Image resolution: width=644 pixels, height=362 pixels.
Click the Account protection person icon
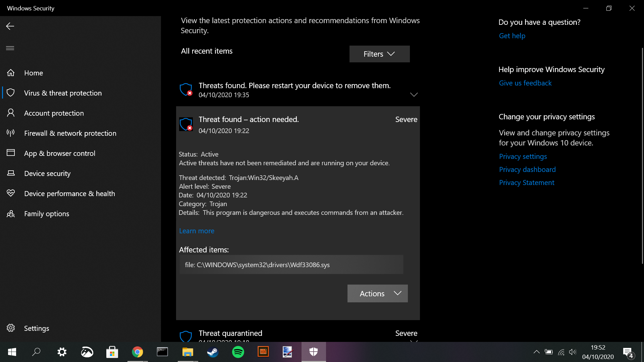click(11, 113)
